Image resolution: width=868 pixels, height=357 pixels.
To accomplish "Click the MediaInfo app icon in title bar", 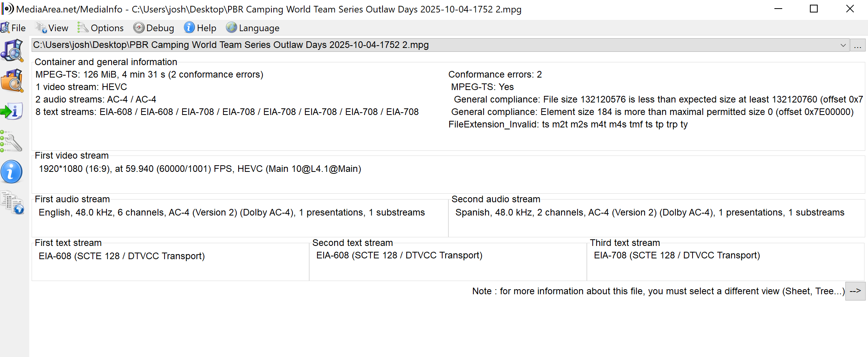I will pos(7,9).
